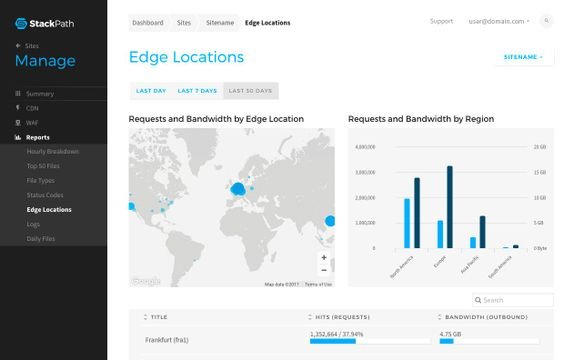The image size is (574, 360).
Task: Open the Status Codes report
Action: [x=45, y=195]
